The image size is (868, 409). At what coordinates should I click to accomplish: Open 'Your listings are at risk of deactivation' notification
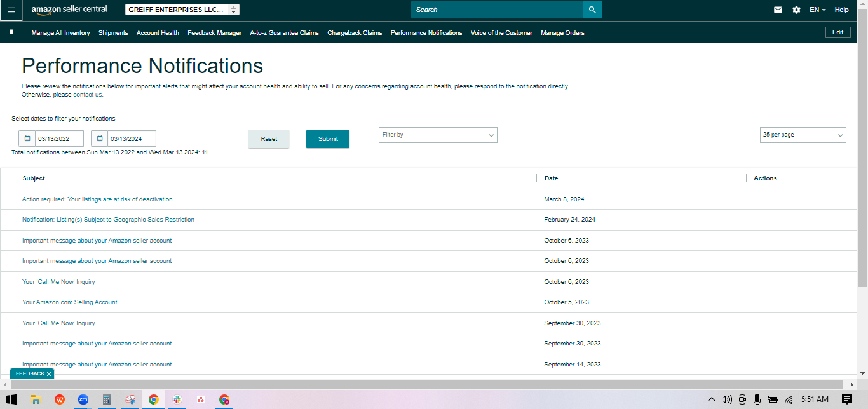(x=97, y=199)
